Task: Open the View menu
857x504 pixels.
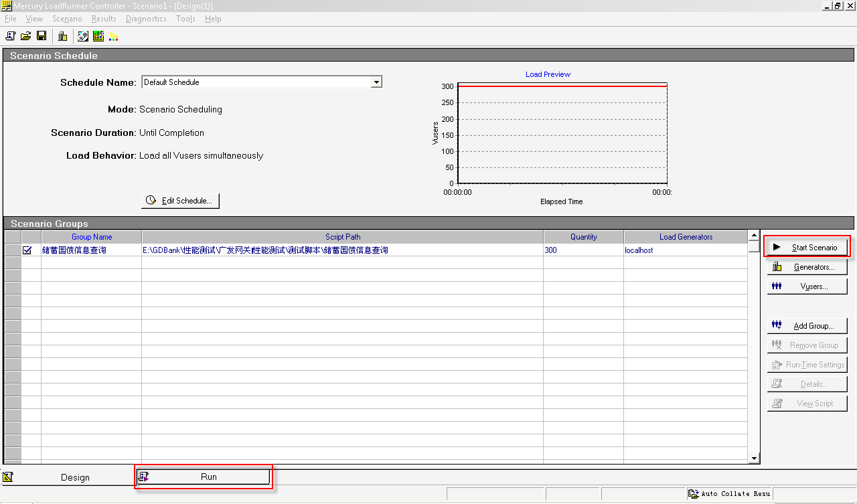Action: pos(34,19)
